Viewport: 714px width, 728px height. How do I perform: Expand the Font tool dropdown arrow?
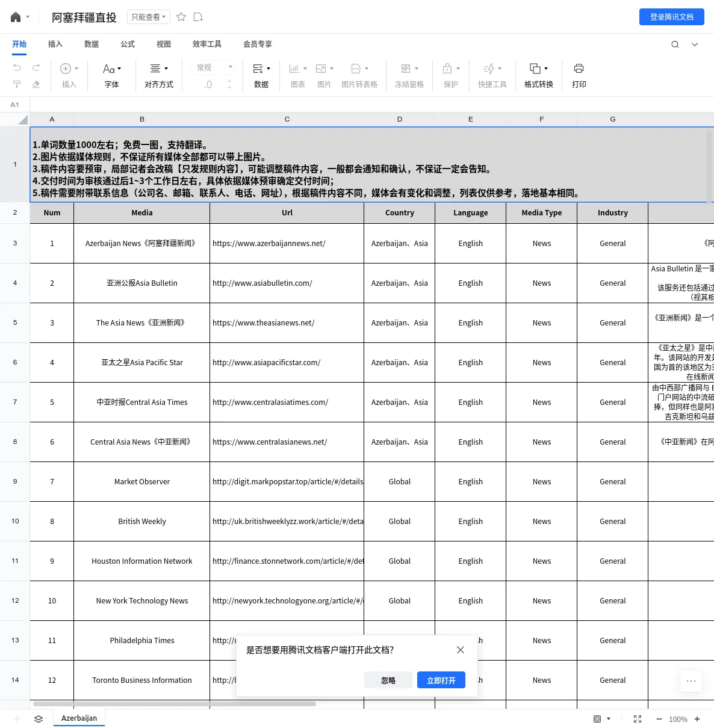(120, 69)
